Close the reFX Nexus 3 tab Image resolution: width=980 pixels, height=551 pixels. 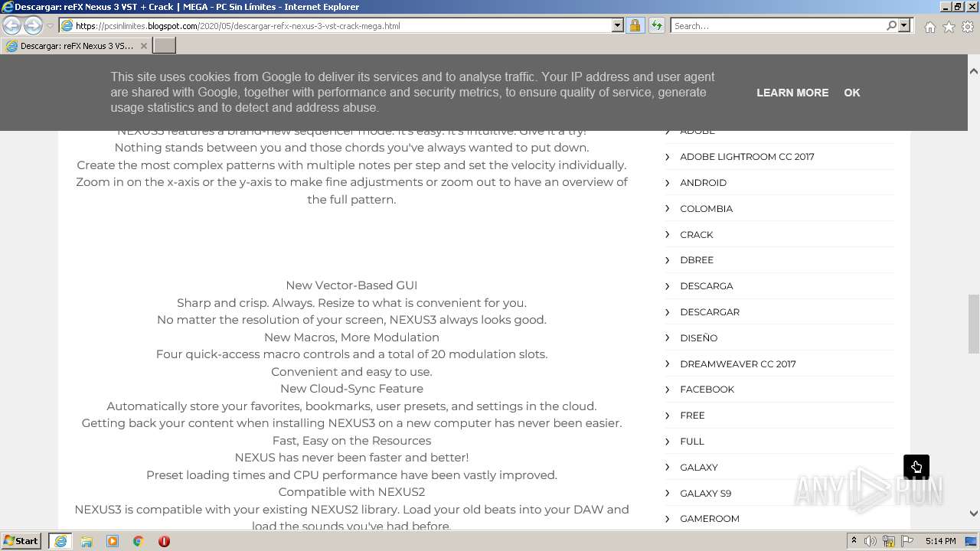[143, 46]
